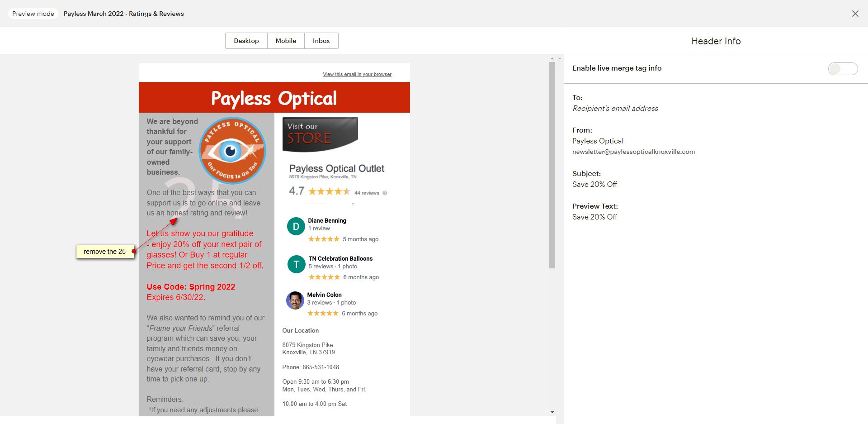The width and height of the screenshot is (868, 424).
Task: Close the preview mode with the X
Action: [855, 14]
